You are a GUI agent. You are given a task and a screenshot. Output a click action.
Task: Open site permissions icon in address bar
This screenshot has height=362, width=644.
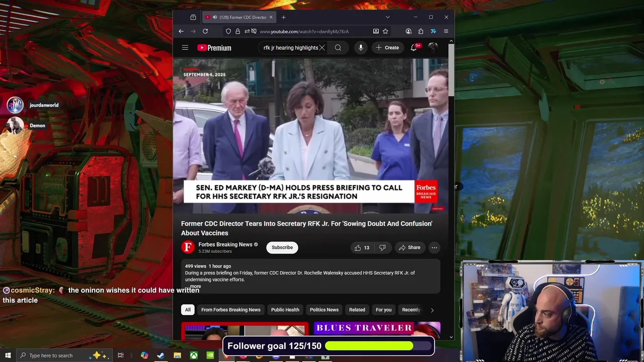click(247, 31)
